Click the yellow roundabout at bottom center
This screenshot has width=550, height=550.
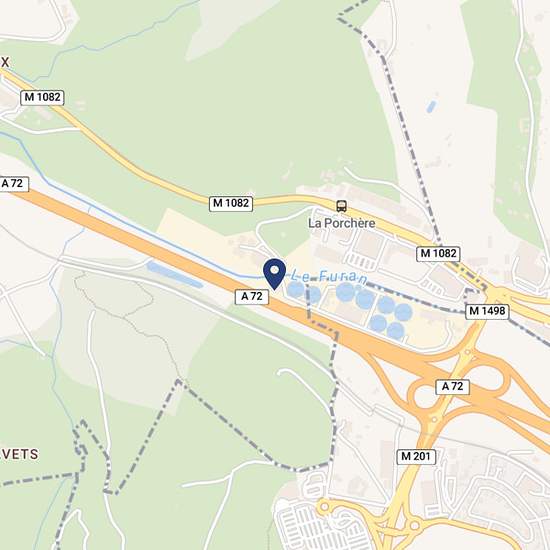point(324,507)
